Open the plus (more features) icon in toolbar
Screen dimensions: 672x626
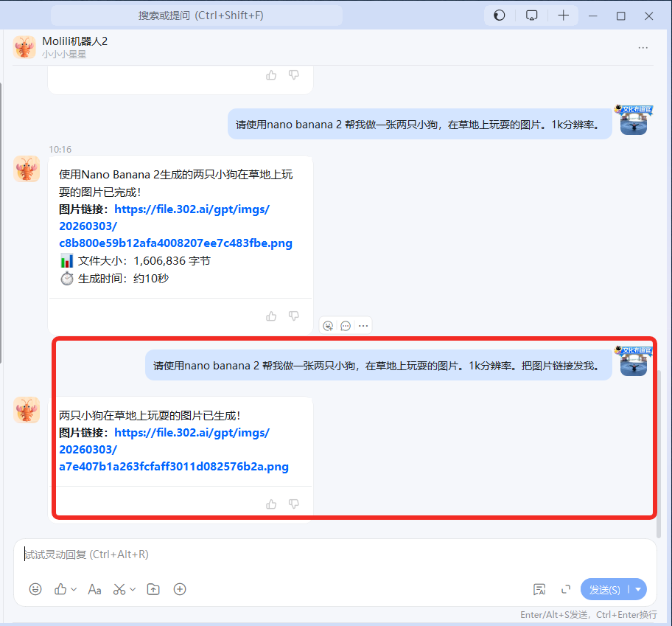180,589
